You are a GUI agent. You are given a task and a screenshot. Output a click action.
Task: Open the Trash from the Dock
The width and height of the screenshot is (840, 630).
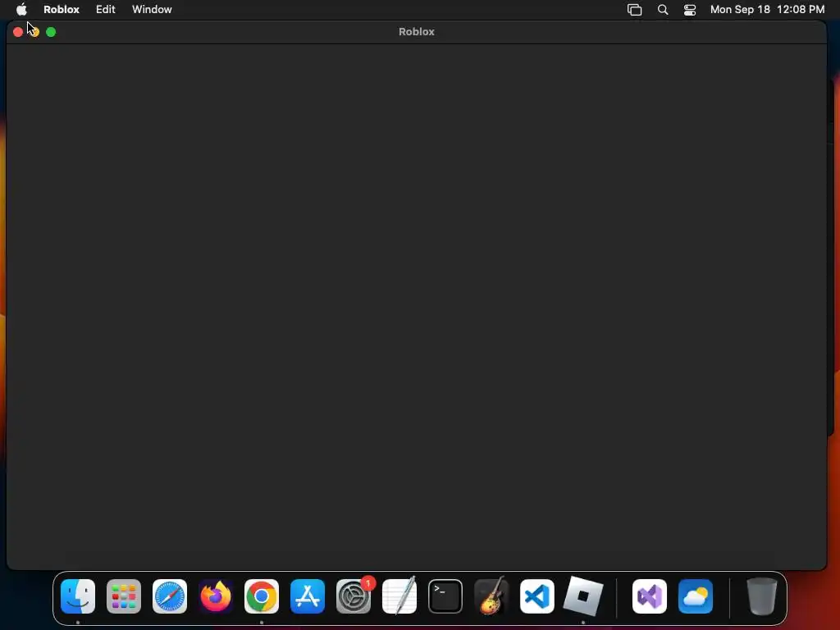[x=762, y=596]
